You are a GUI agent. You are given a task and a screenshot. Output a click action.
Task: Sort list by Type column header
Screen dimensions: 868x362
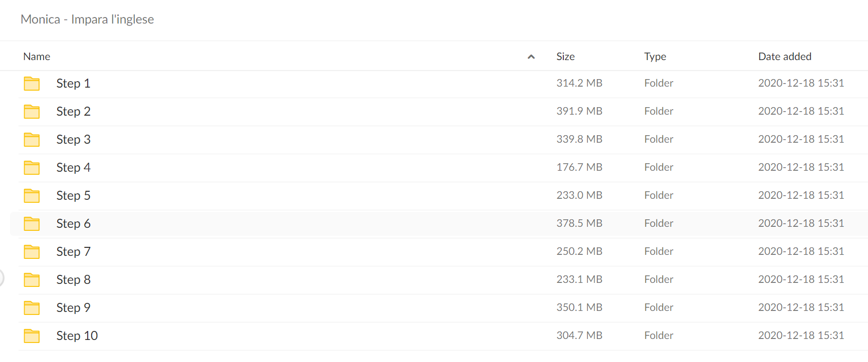[655, 57]
